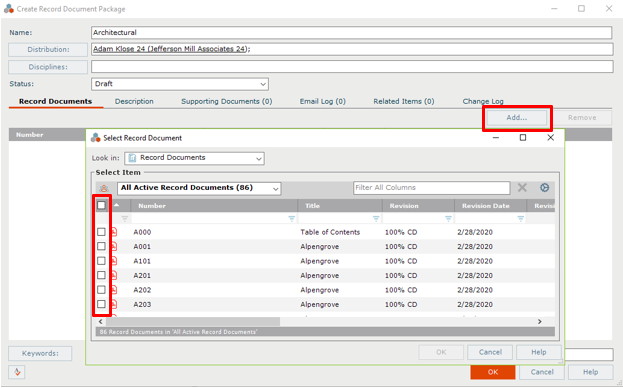623x388 pixels.
Task: Click Help in Select Record Document dialog
Action: [x=539, y=352]
